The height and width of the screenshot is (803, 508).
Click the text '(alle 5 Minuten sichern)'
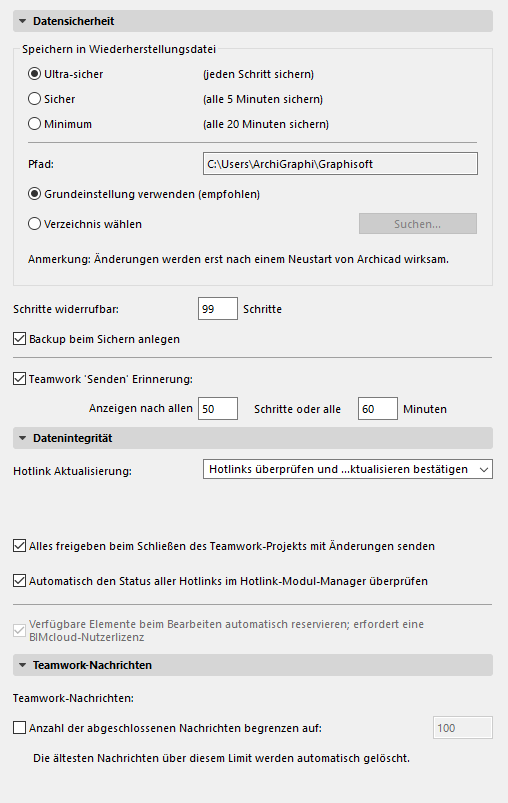point(263,99)
